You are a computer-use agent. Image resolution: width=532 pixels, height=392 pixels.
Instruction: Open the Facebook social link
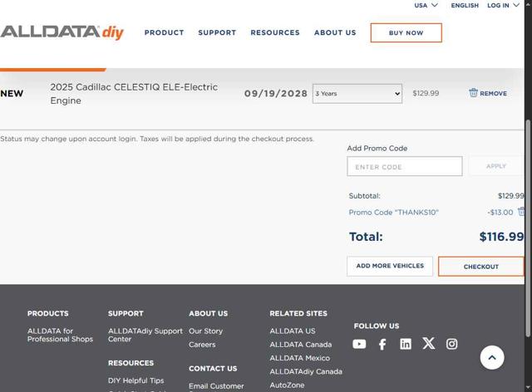[x=382, y=344]
